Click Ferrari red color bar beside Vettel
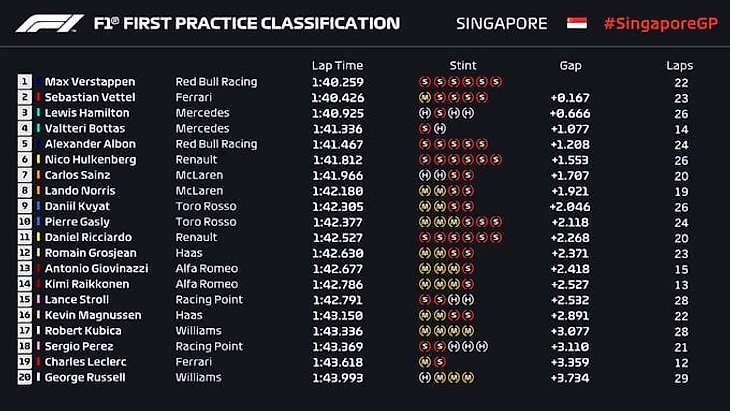This screenshot has width=730, height=411. 38,97
